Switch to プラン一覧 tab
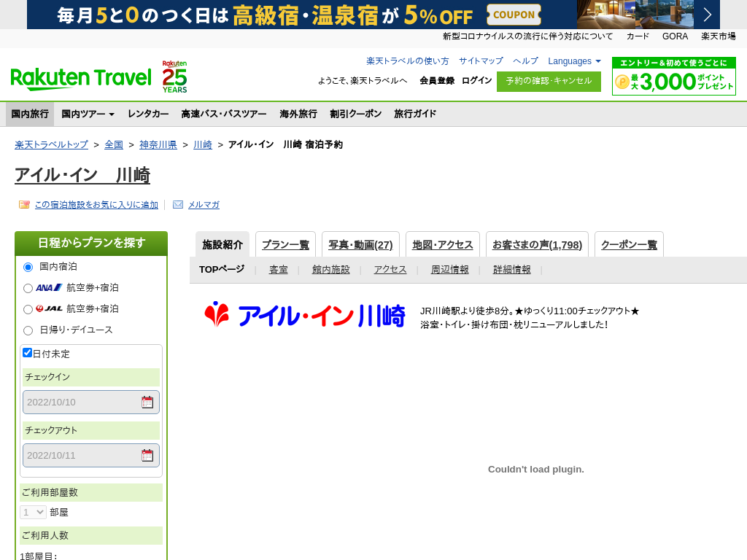The image size is (747, 560). (286, 245)
